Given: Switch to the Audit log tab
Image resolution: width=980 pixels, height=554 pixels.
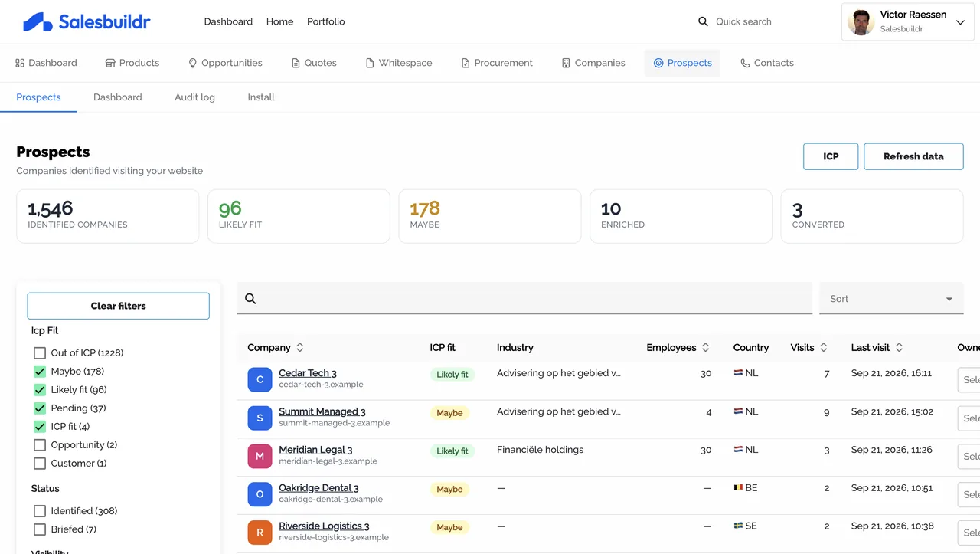Looking at the screenshot, I should pos(194,97).
